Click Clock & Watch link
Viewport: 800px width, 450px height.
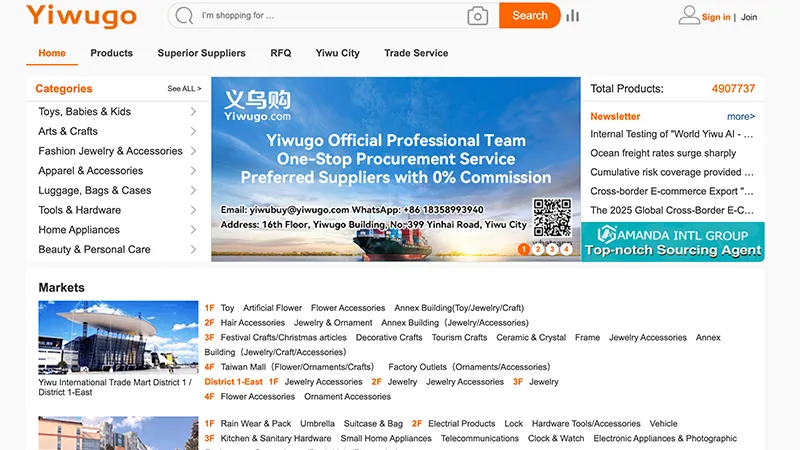pos(556,438)
